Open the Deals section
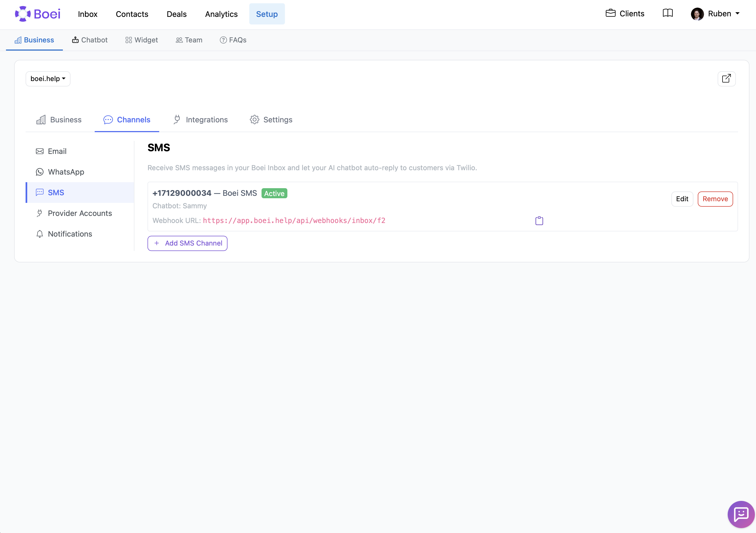The image size is (756, 533). [x=177, y=14]
